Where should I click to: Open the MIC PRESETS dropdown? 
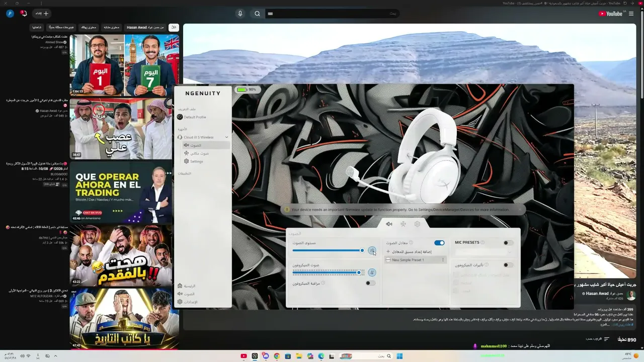pos(484,251)
